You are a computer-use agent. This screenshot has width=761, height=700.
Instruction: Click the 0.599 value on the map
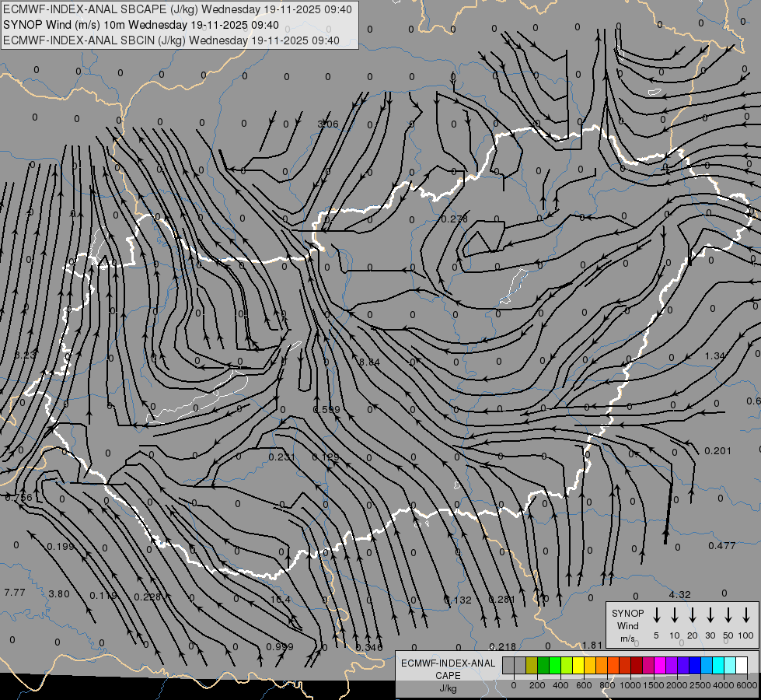(326, 410)
